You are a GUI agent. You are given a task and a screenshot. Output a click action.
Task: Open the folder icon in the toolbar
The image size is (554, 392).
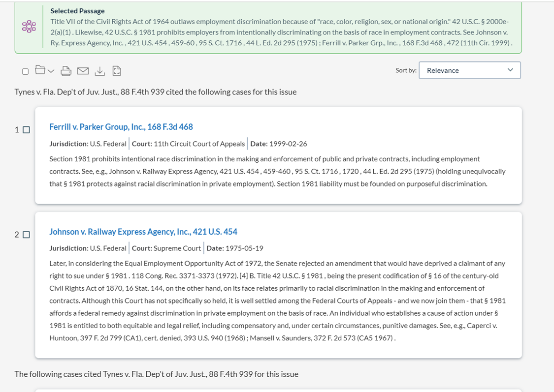40,70
